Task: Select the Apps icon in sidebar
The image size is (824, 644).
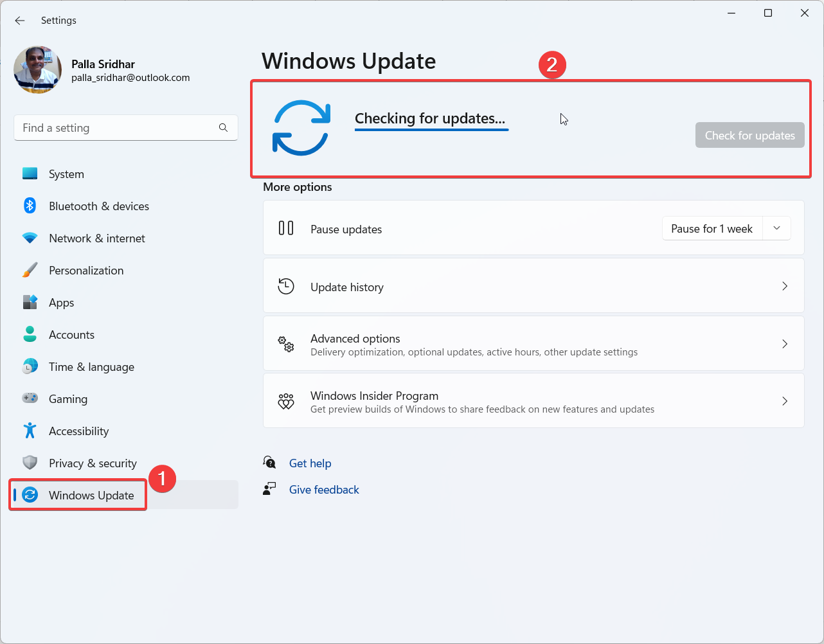Action: pos(30,302)
